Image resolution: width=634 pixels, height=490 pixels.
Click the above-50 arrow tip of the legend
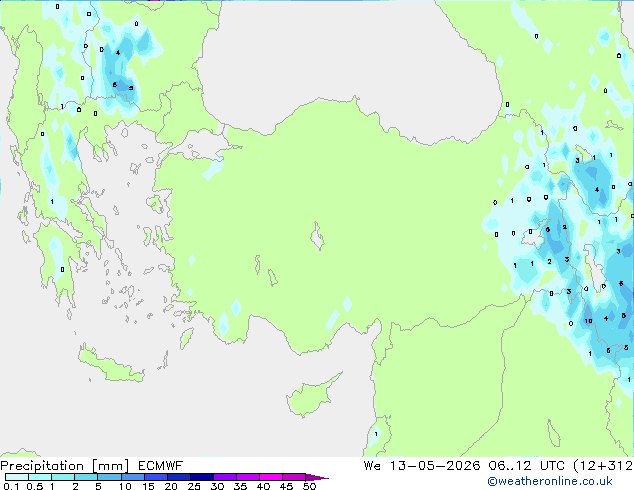coord(317,477)
